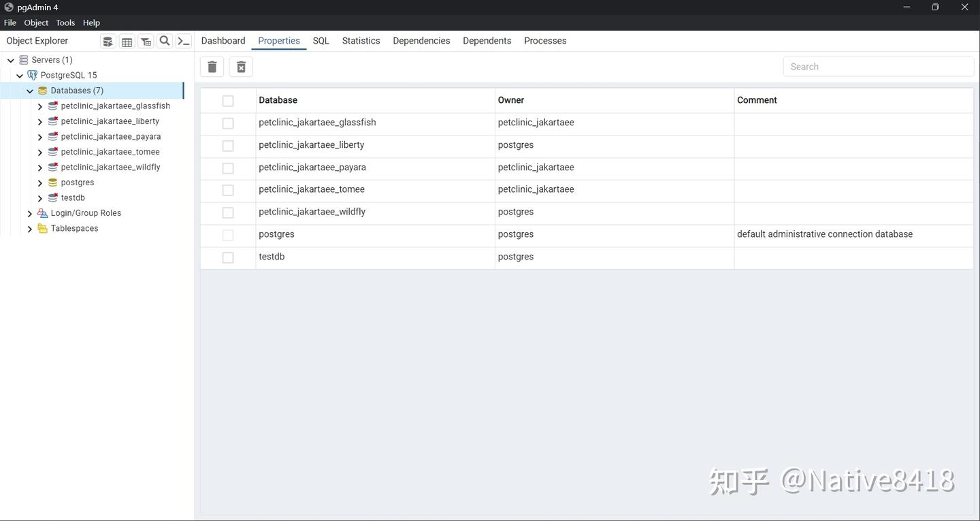The height and width of the screenshot is (521, 980).
Task: Open the PSQL Tool terminal icon
Action: 184,41
